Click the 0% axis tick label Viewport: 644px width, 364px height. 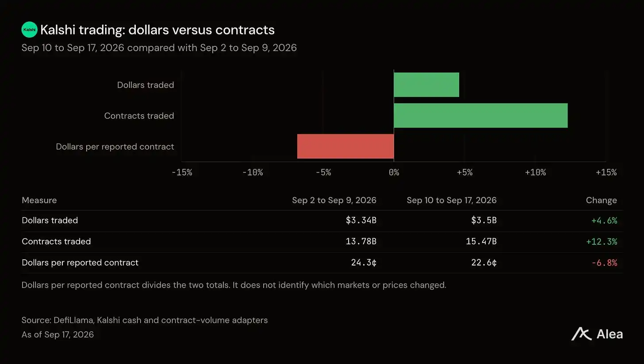point(394,173)
